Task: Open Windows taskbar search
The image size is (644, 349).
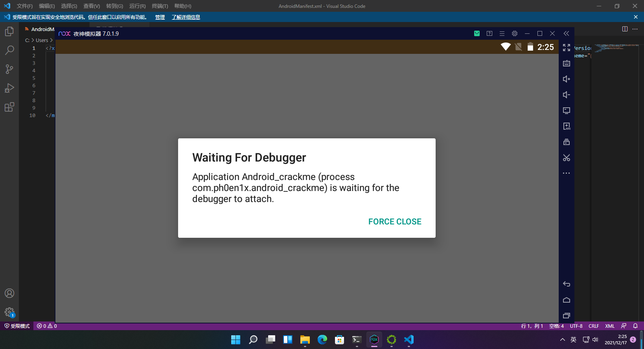Action: (x=253, y=340)
